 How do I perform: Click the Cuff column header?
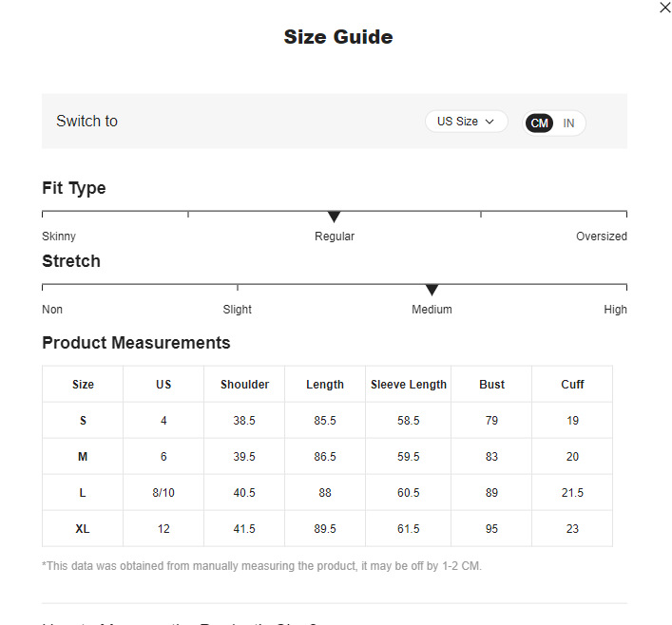tap(572, 385)
